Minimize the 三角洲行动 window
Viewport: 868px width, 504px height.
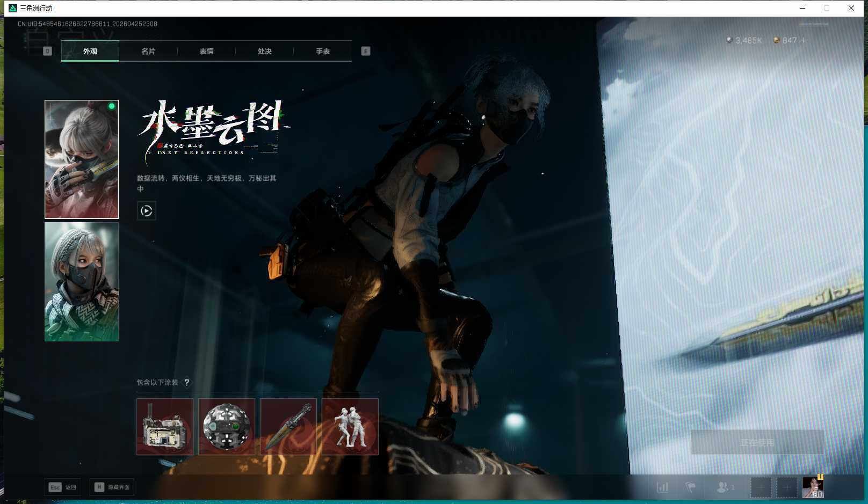tap(802, 8)
